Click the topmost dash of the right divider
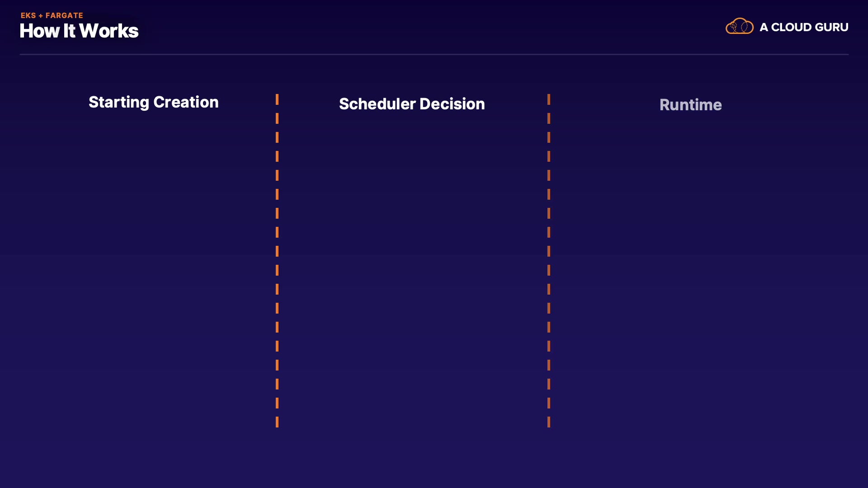The height and width of the screenshot is (488, 868). (549, 99)
